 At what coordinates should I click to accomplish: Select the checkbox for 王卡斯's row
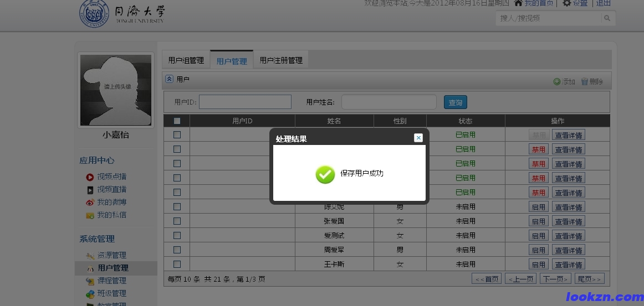tap(177, 264)
